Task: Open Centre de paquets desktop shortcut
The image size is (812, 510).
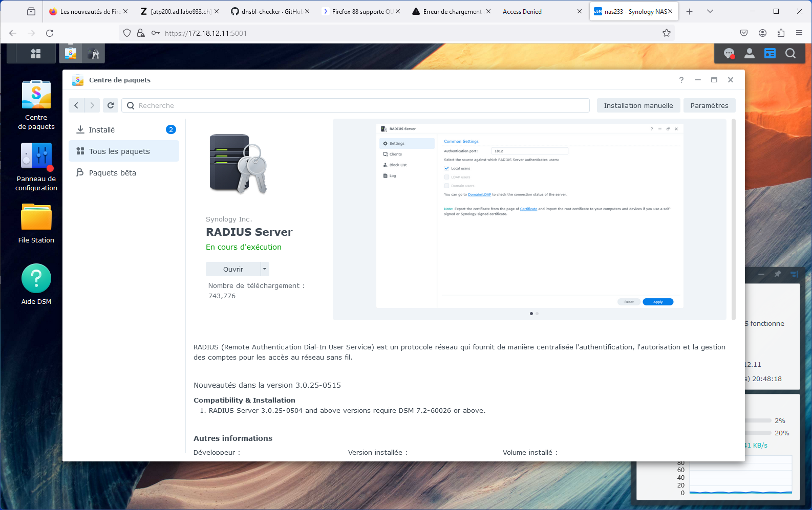Action: (x=36, y=105)
